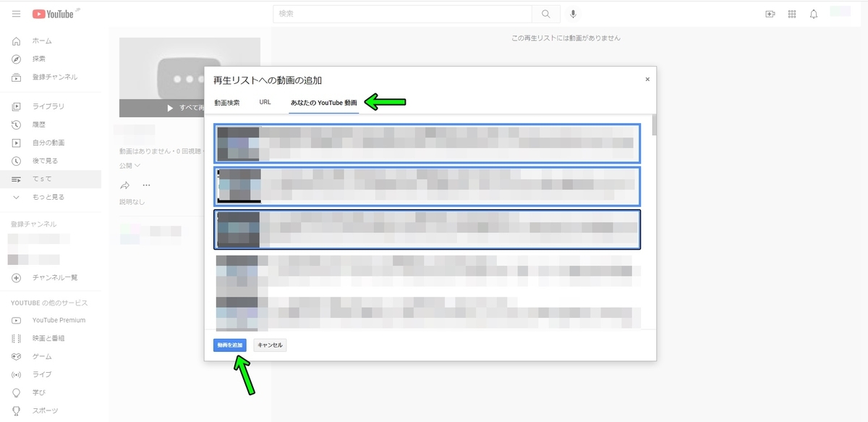868x422 pixels.
Task: Open the 公開 privacy dropdown
Action: tap(129, 165)
